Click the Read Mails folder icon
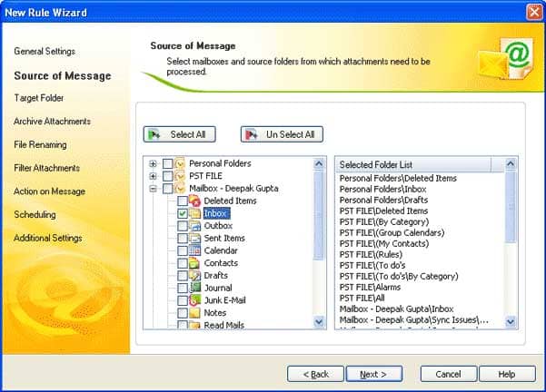This screenshot has height=392, width=546. pos(195,325)
